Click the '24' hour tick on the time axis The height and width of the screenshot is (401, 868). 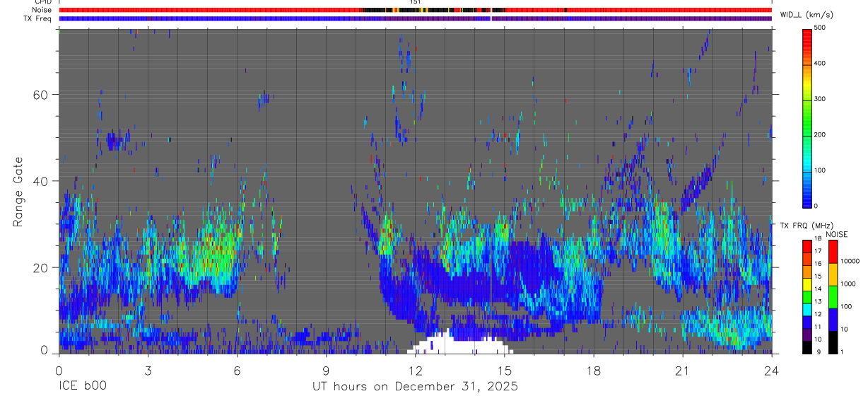[771, 370]
